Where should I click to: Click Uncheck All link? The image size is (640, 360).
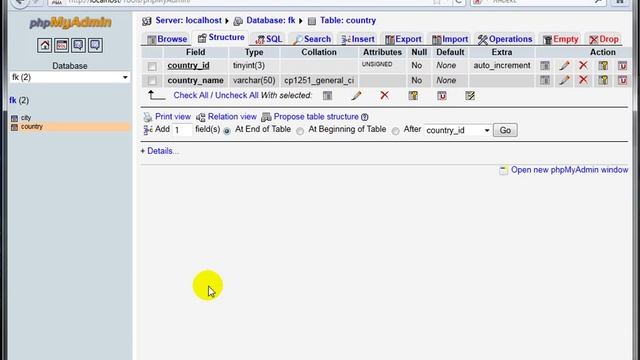(237, 96)
